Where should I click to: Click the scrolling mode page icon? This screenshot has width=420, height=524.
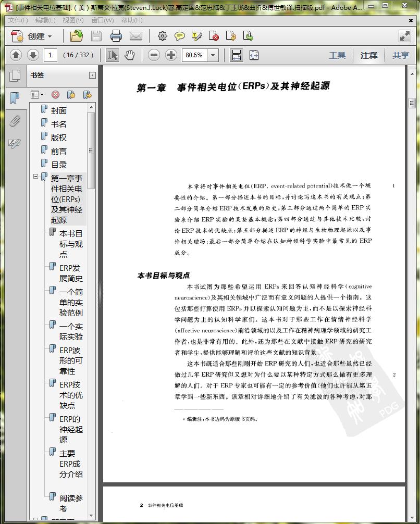tap(237, 55)
